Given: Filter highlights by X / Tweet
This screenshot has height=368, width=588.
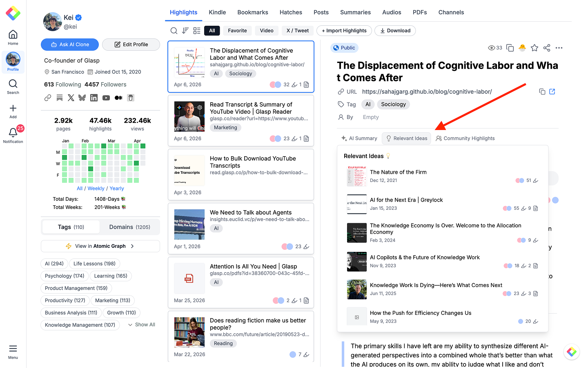Looking at the screenshot, I should point(298,31).
